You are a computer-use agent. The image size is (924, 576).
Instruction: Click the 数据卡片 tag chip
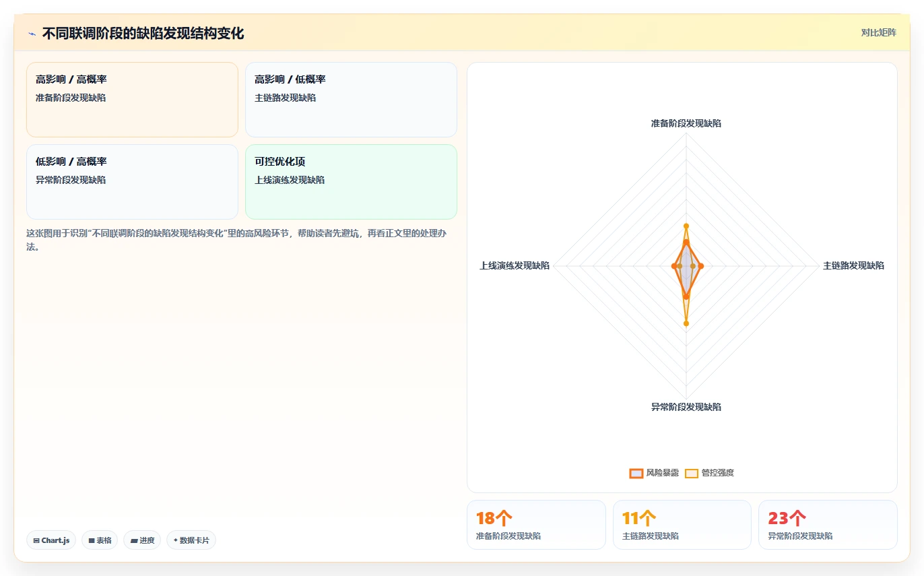click(x=191, y=540)
